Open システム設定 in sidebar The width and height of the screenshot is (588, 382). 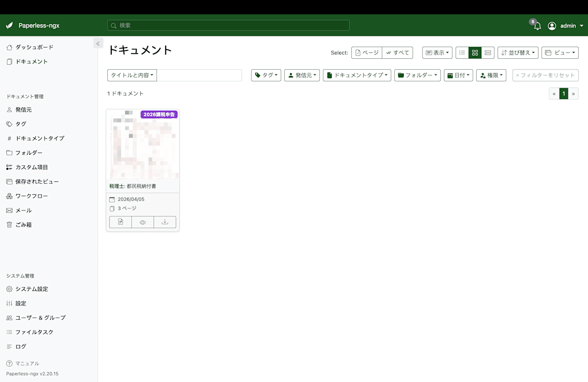27,289
